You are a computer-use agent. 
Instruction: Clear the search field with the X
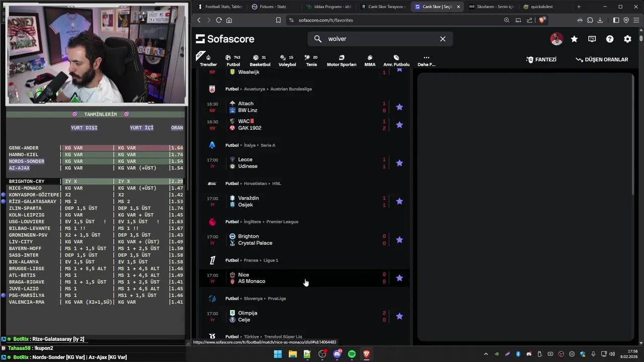pos(443,39)
